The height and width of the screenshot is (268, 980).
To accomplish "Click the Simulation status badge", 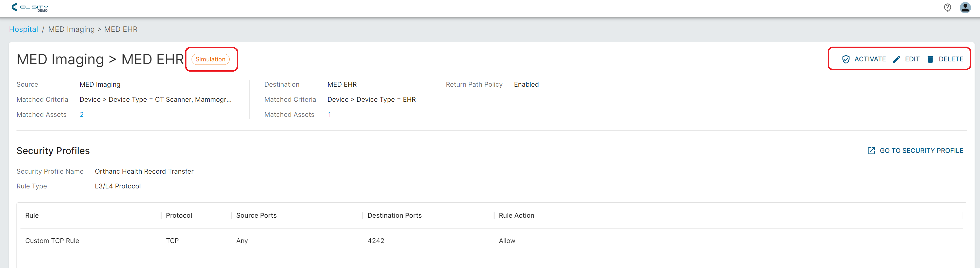I will (210, 59).
